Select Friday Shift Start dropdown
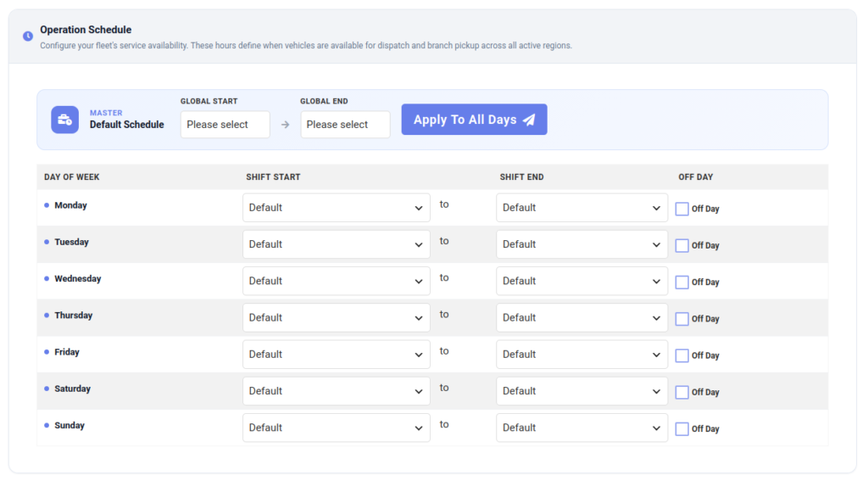Image resolution: width=868 pixels, height=481 pixels. coord(337,354)
